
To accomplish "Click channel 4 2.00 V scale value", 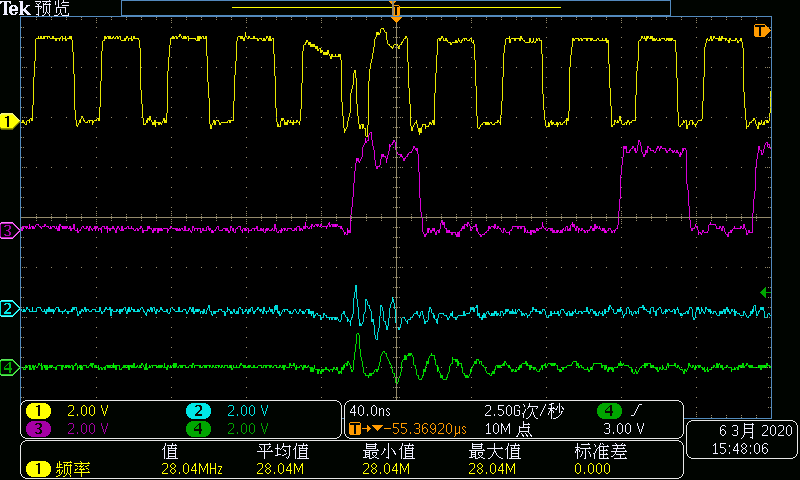I will pyautogui.click(x=247, y=428).
